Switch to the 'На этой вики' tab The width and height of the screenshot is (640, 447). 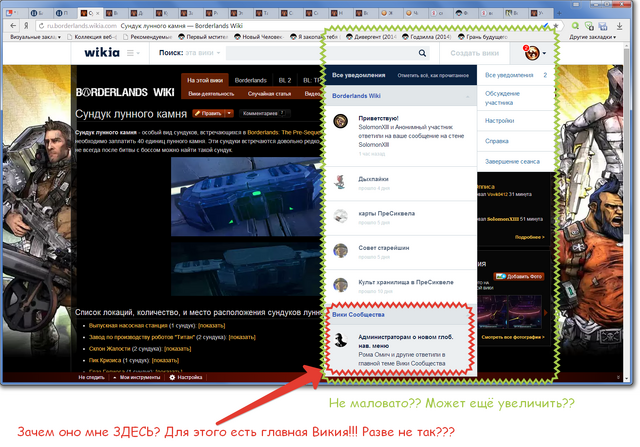[x=205, y=80]
